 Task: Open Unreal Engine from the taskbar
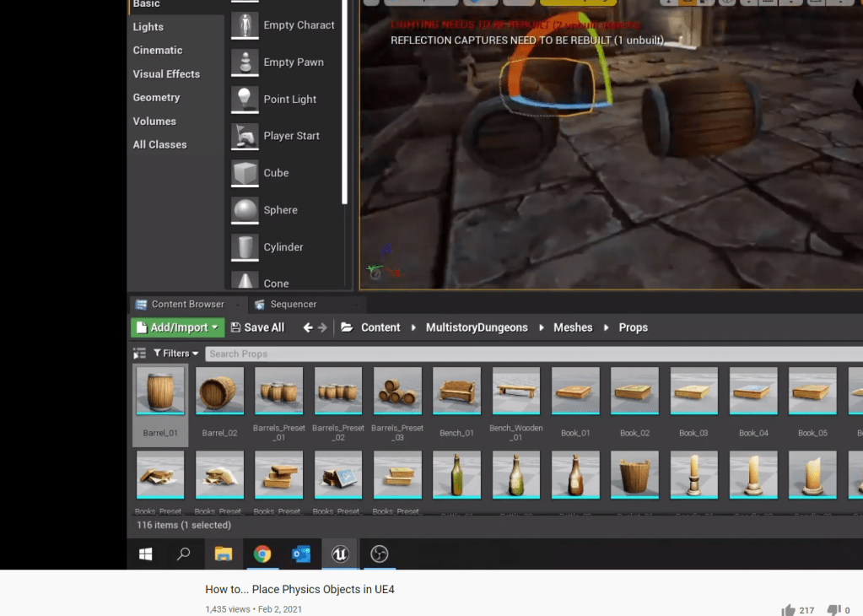(x=340, y=554)
